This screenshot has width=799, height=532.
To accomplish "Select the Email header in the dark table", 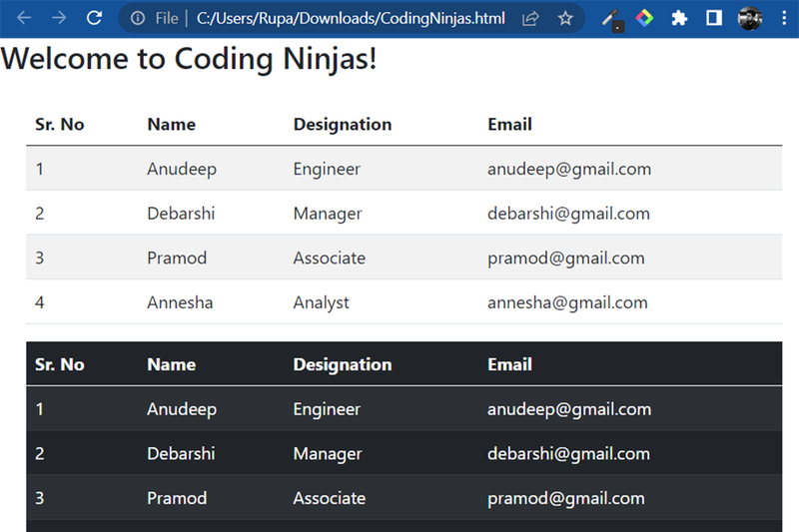I will click(509, 364).
